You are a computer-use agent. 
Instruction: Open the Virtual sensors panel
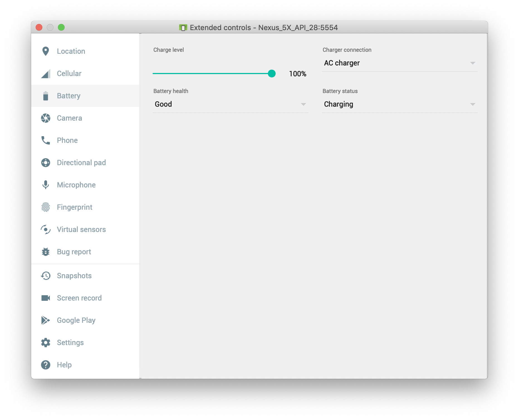(x=85, y=229)
